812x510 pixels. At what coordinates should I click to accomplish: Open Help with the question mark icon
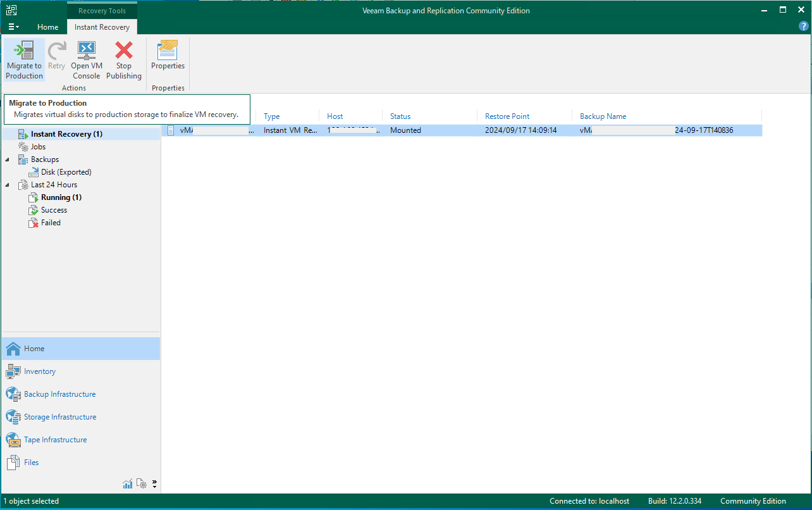click(804, 27)
